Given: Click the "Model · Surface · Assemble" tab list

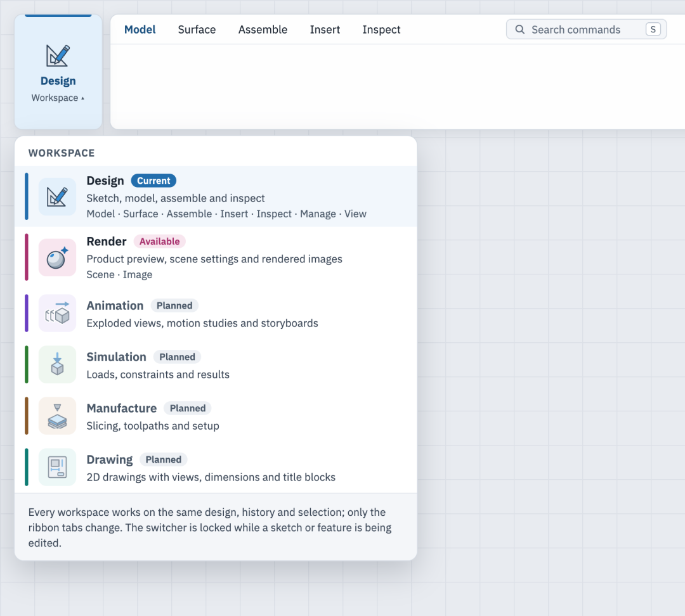Looking at the screenshot, I should click(226, 214).
